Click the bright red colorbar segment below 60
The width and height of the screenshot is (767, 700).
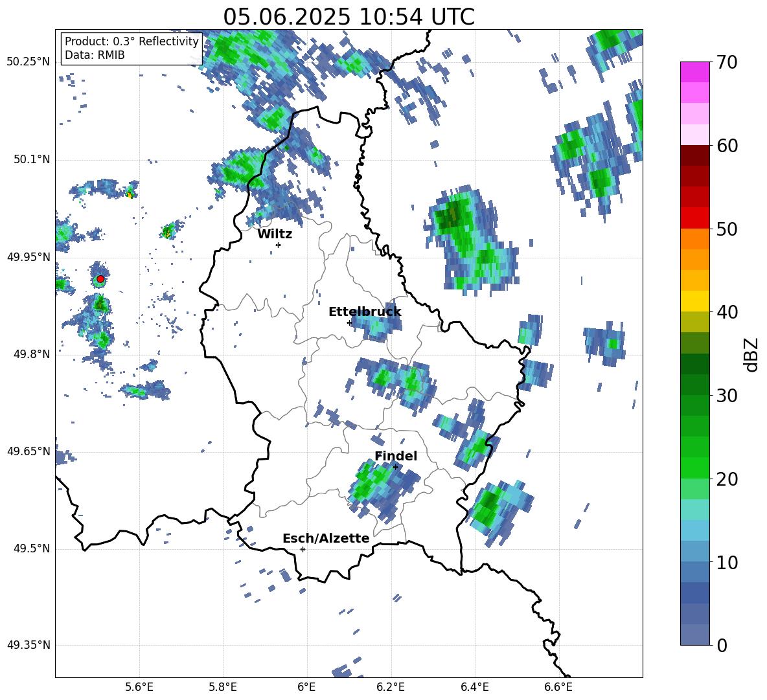pyautogui.click(x=694, y=218)
